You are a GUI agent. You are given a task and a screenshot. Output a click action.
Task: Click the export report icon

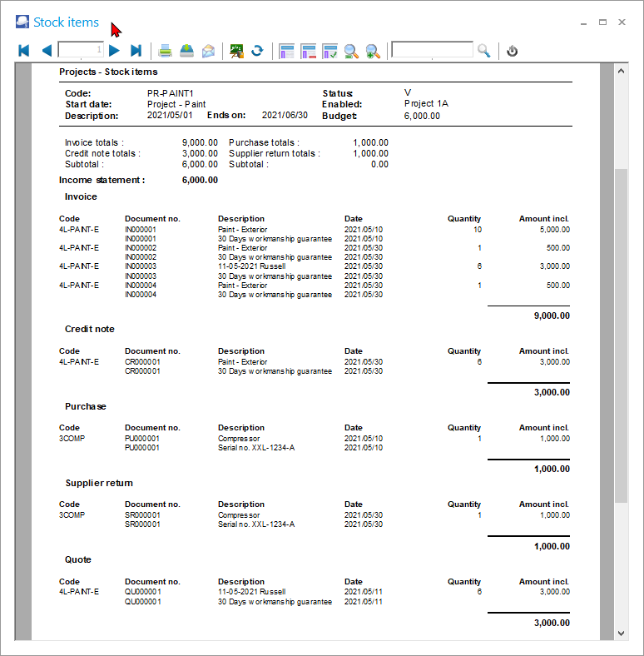click(187, 51)
